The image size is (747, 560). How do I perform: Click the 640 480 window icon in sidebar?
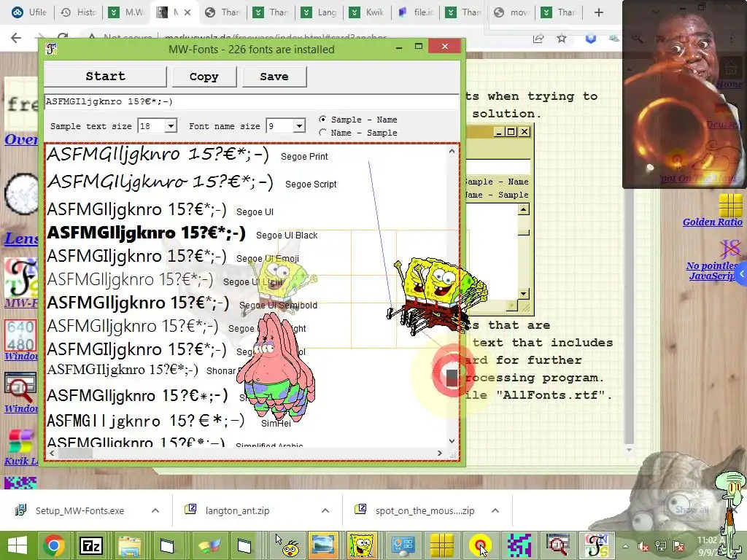coord(20,335)
